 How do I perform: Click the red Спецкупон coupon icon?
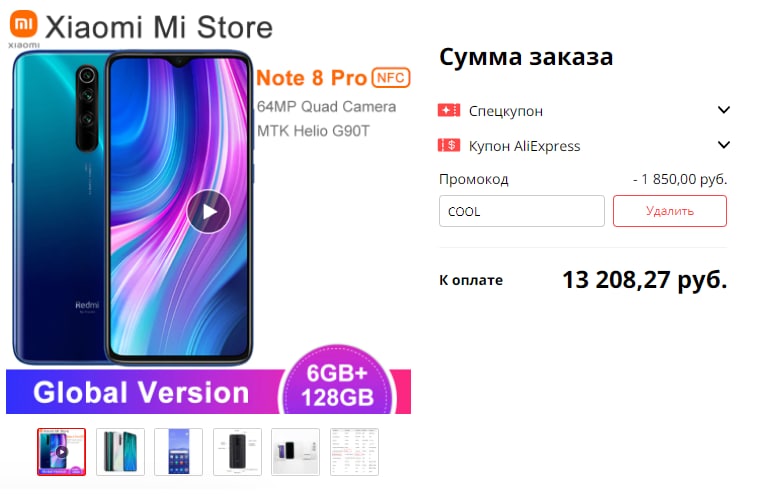coord(449,111)
